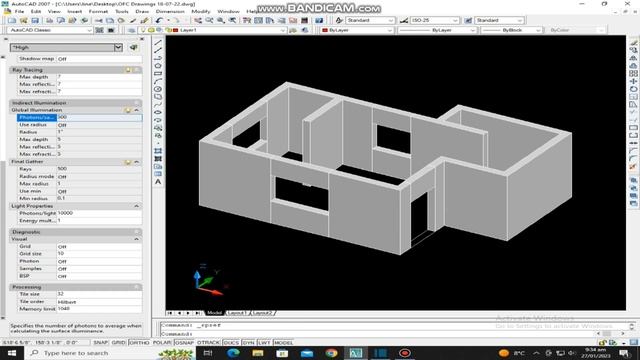
Task: Select the Spline draw tool
Action: click(158, 104)
